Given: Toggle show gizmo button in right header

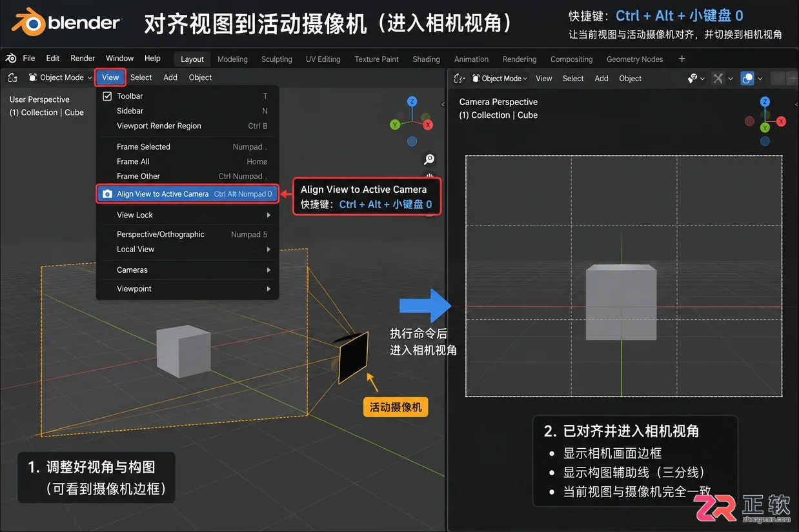Looking at the screenshot, I should 718,79.
